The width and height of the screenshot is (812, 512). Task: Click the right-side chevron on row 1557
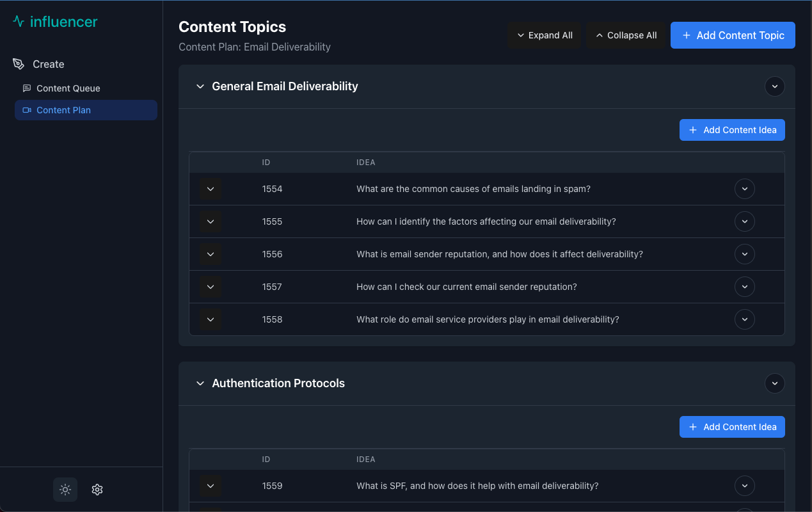[745, 287]
